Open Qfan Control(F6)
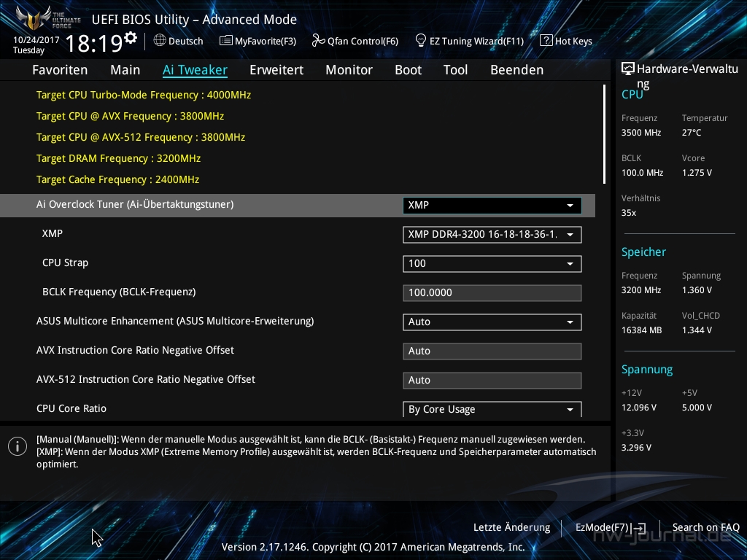Viewport: 747px width, 560px height. pos(355,41)
